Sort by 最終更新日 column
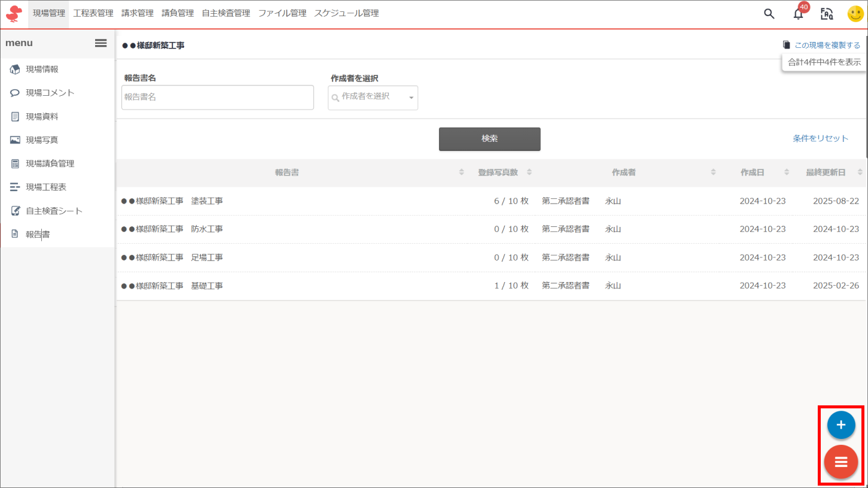This screenshot has width=868, height=488. click(826, 172)
